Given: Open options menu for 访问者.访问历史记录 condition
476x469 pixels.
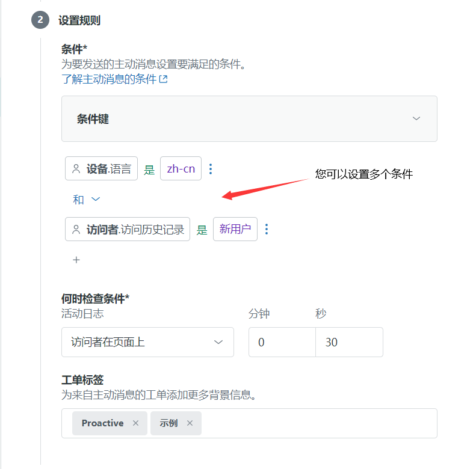Looking at the screenshot, I should [x=267, y=229].
